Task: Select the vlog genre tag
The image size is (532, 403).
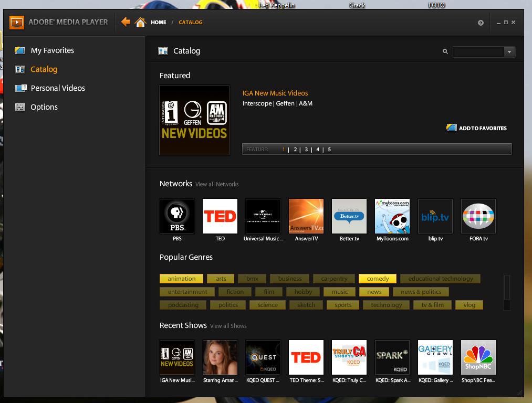Action: tap(469, 305)
